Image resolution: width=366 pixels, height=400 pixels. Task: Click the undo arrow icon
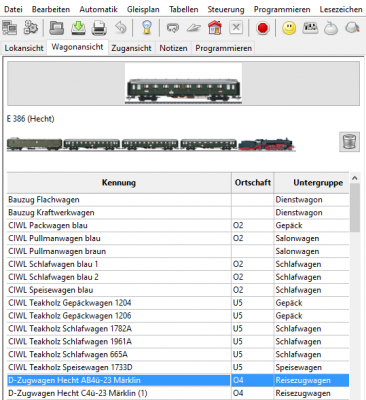[121, 28]
